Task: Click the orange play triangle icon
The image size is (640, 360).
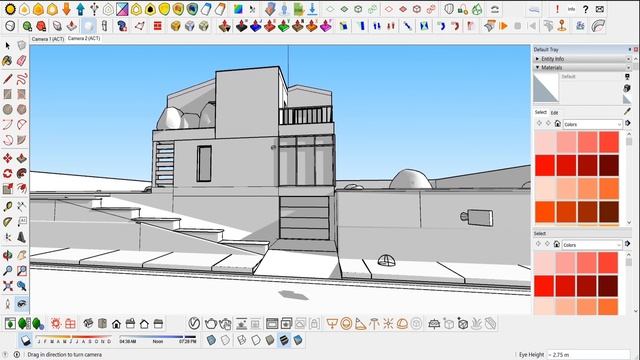Action: coord(504,26)
